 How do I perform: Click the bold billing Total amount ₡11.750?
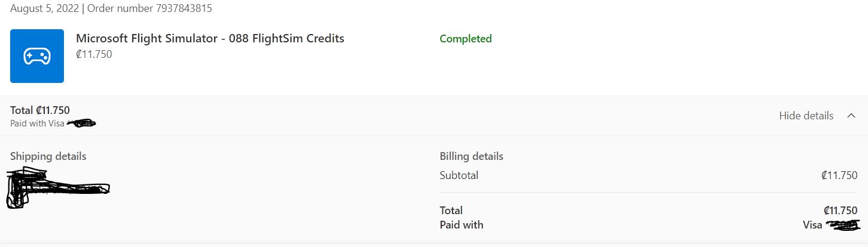840,210
